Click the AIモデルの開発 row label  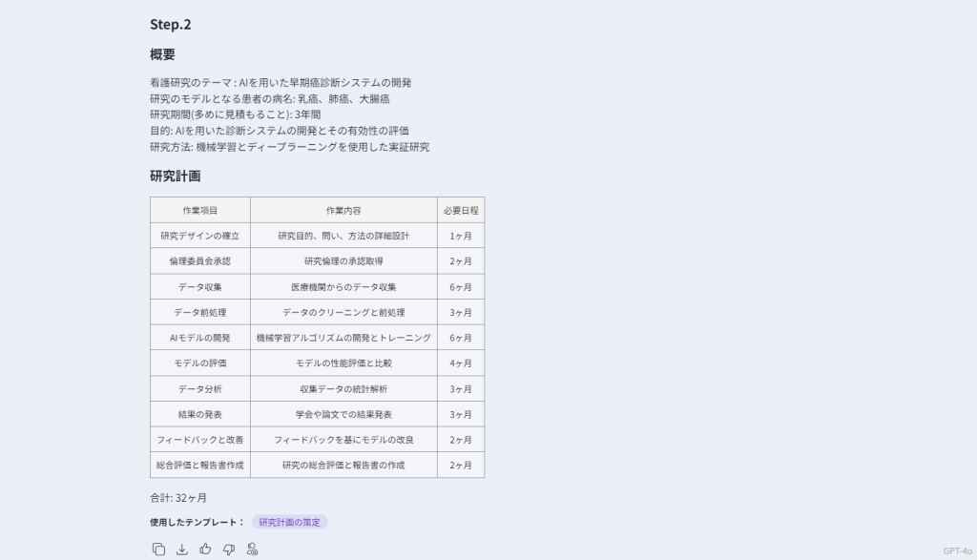coord(200,338)
